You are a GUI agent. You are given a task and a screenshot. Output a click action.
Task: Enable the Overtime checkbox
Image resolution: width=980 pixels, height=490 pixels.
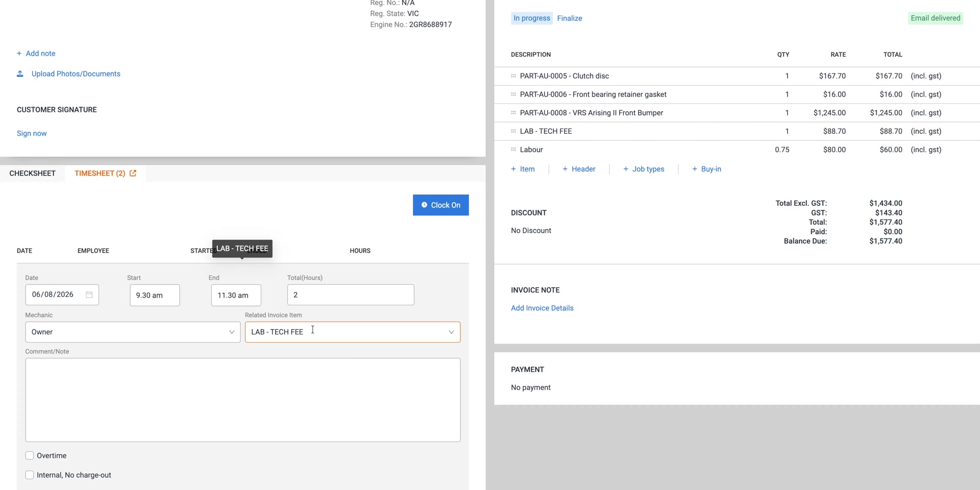point(30,456)
